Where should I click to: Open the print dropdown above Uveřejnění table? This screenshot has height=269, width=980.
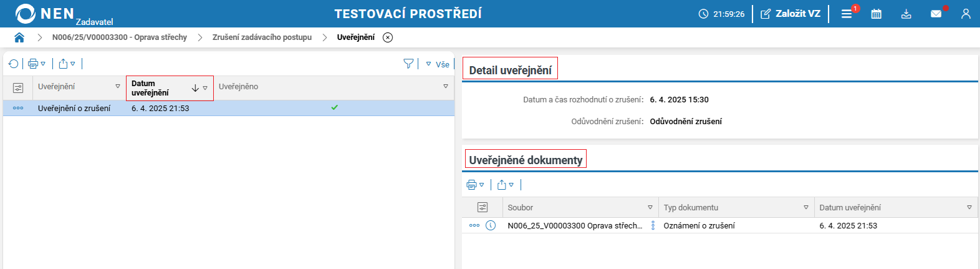pos(37,64)
